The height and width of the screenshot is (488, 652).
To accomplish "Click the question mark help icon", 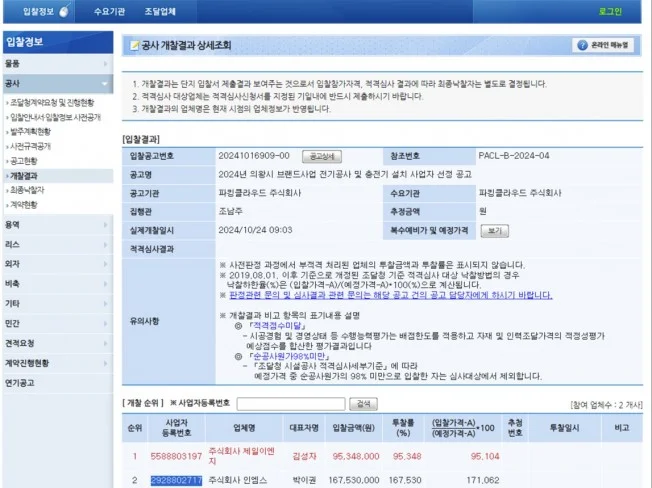I will coord(582,45).
